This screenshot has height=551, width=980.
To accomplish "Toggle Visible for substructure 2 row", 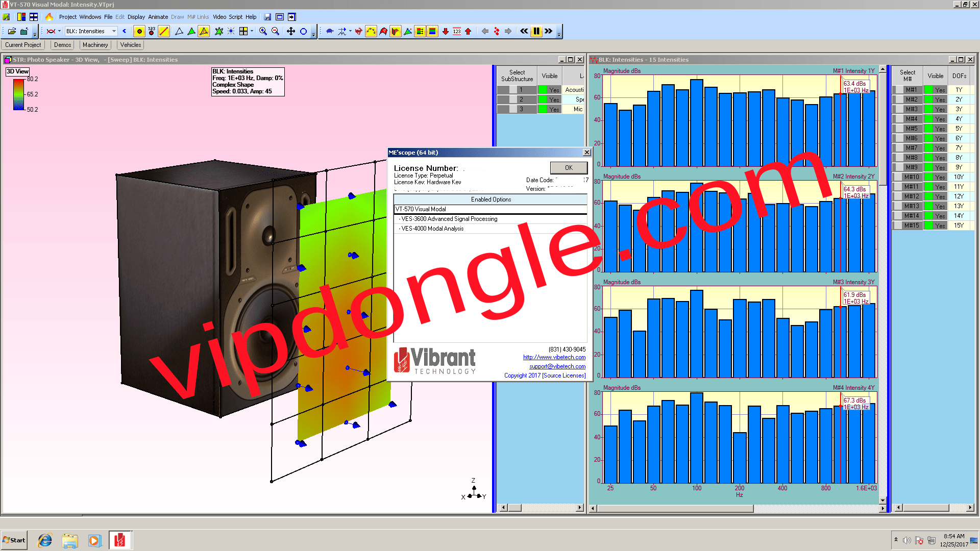I will coord(550,99).
